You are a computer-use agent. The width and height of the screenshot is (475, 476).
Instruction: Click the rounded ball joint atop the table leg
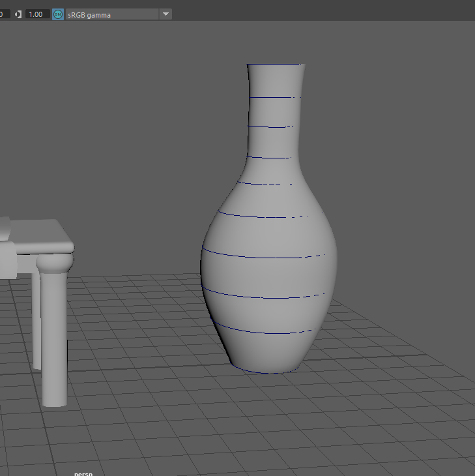[x=53, y=263]
